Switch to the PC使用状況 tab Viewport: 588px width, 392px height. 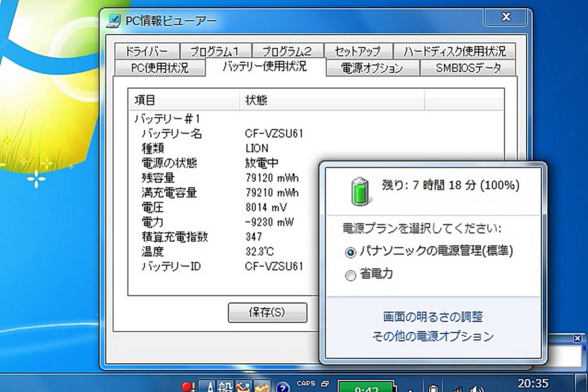160,68
